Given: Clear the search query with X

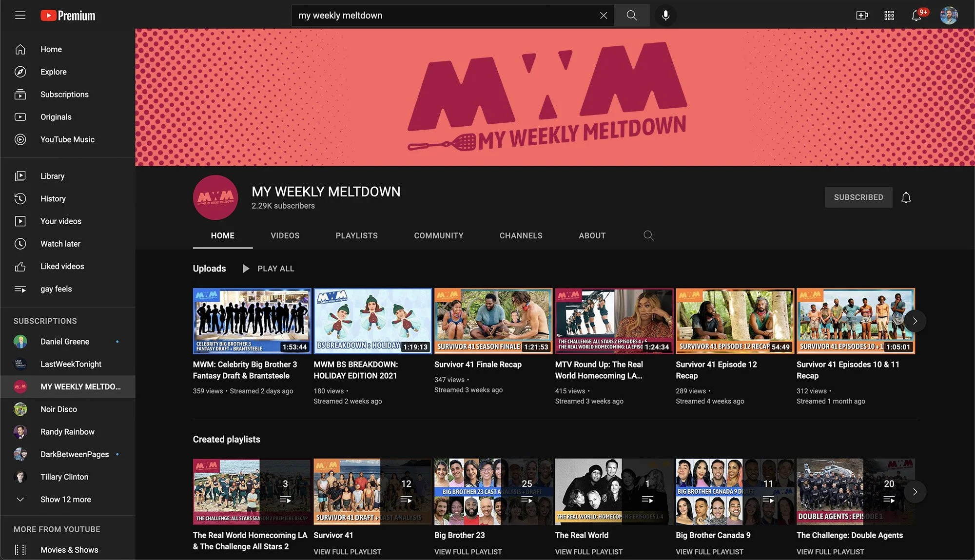Looking at the screenshot, I should point(604,15).
